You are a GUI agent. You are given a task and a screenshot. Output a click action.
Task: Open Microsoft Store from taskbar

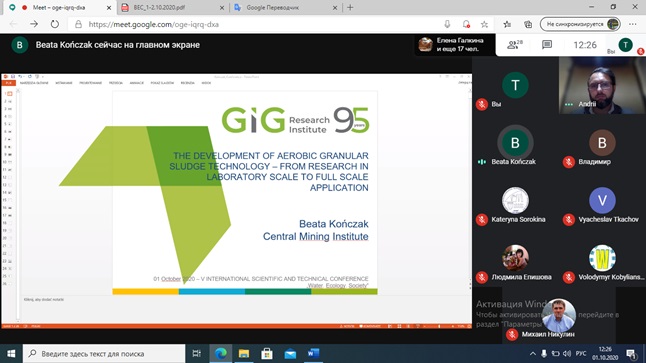point(267,354)
